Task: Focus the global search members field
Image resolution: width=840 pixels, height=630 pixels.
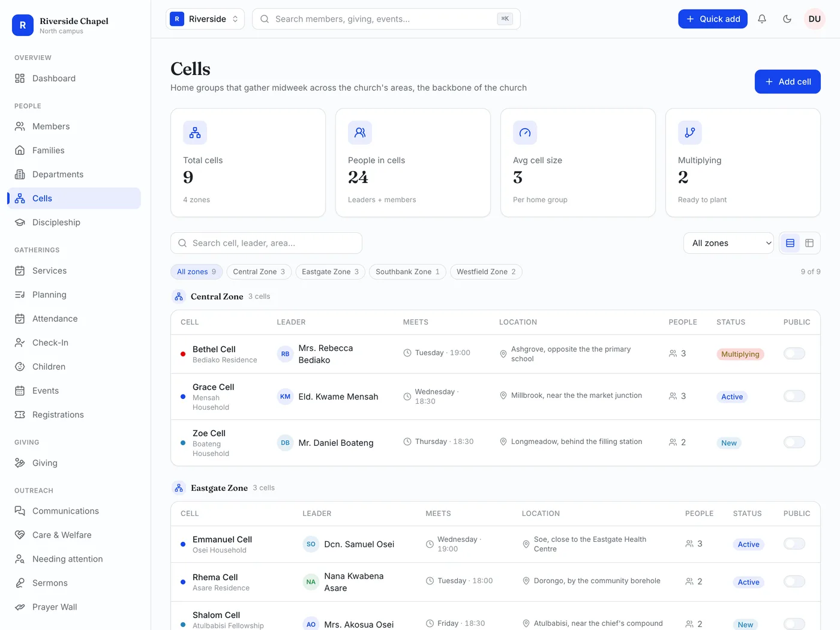Action: tap(386, 19)
